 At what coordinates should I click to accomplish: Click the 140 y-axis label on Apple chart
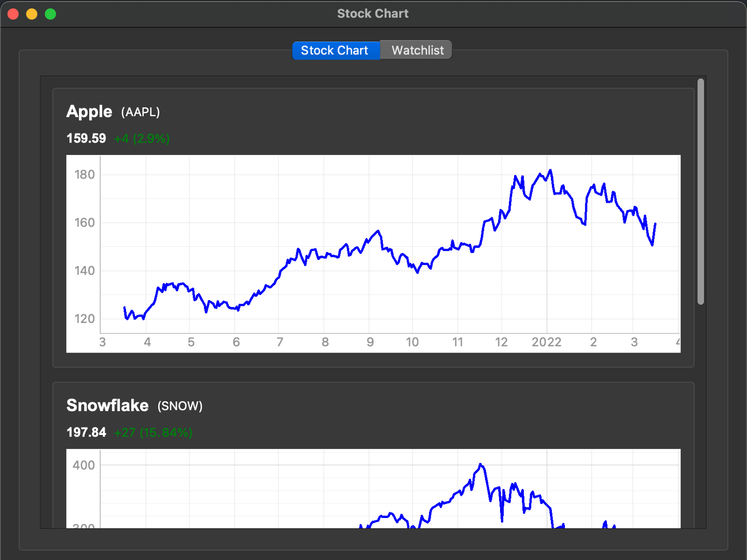click(85, 271)
